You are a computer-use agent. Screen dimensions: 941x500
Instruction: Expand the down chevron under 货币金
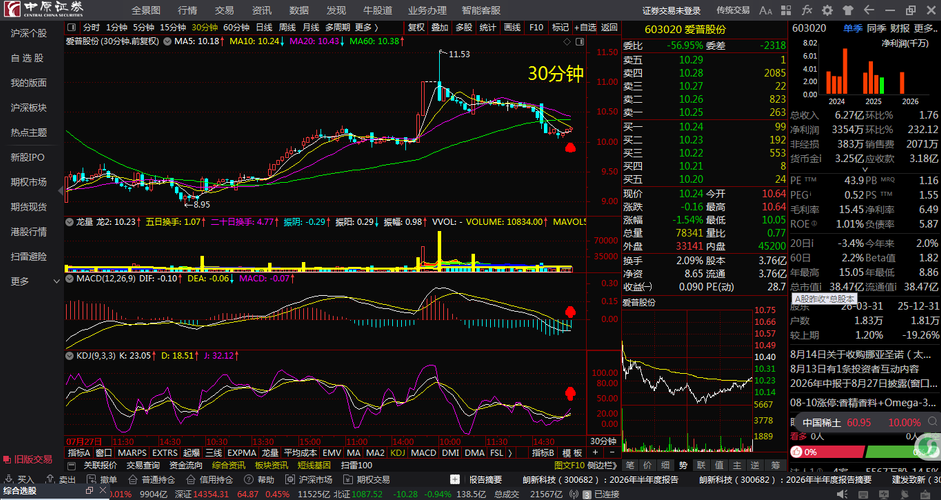point(865,170)
